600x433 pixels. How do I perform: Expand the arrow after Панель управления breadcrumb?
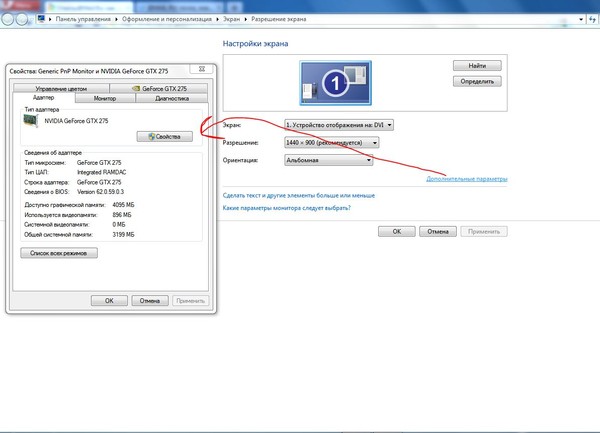116,19
